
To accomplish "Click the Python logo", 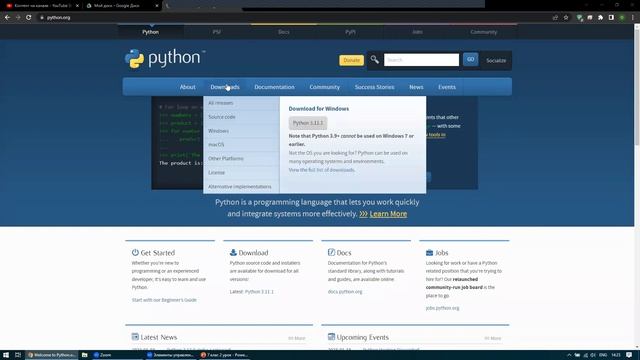I will (x=165, y=58).
